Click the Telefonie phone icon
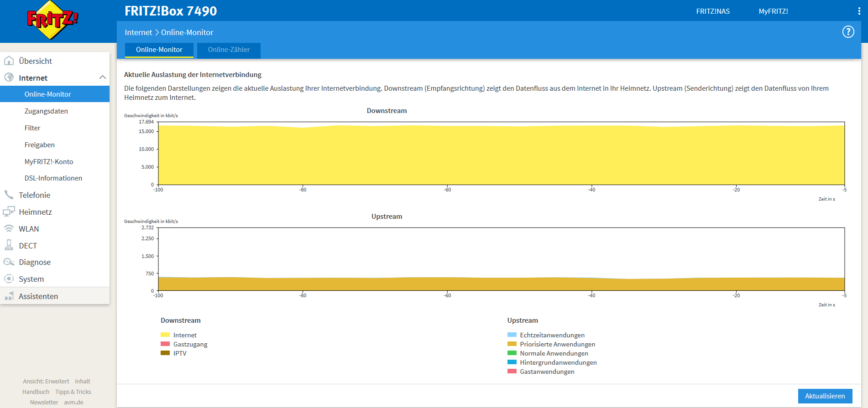 click(9, 195)
